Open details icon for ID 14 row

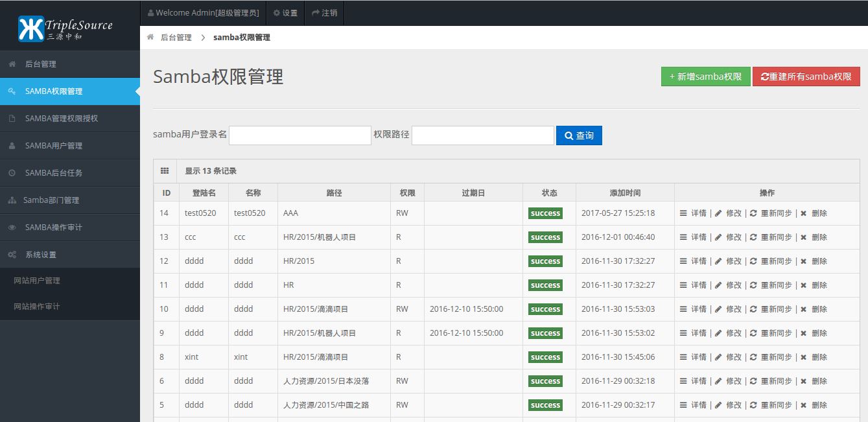(683, 213)
